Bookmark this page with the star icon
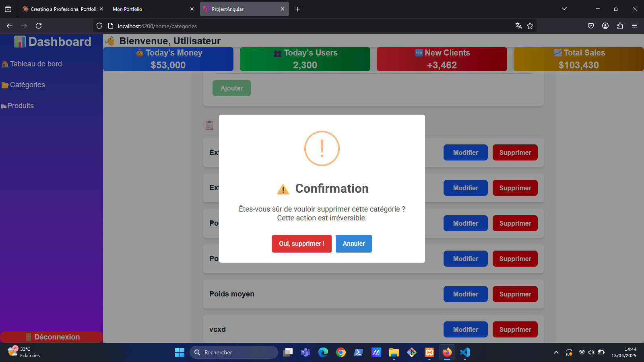 pos(530,26)
